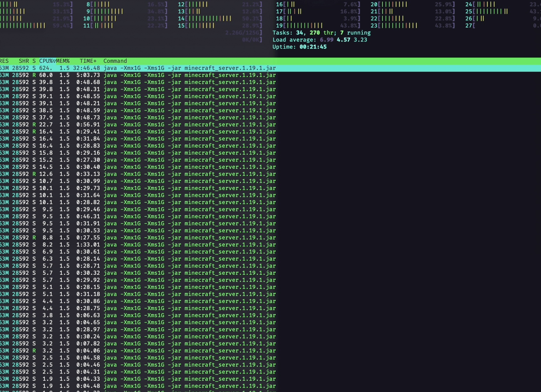
Task: Click the Uptime 00:21:45 line
Action: tap(299, 47)
